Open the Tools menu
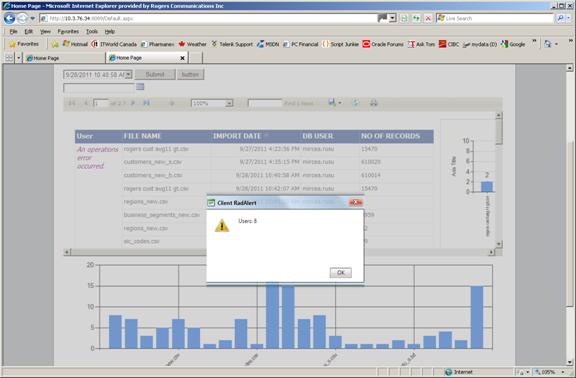The height and width of the screenshot is (378, 576). click(x=92, y=32)
